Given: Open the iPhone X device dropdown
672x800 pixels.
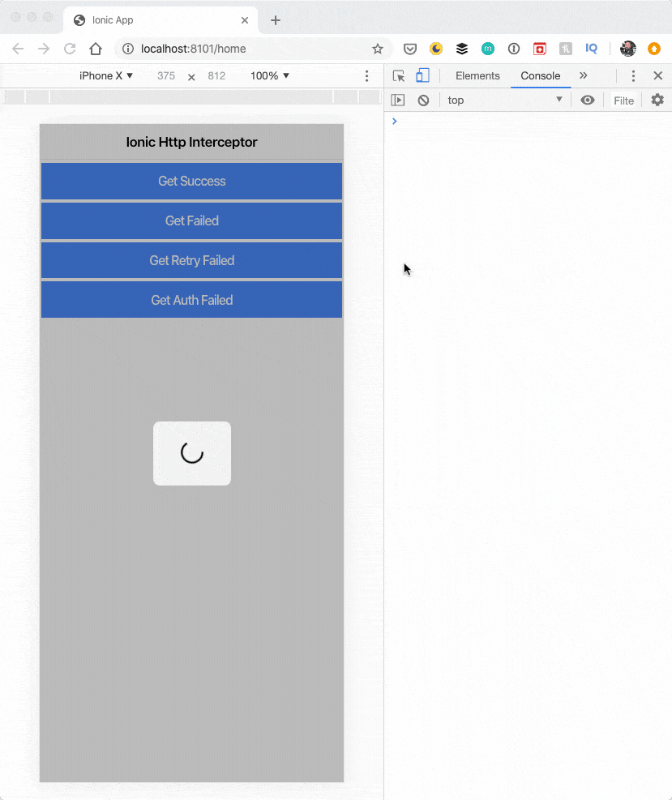Looking at the screenshot, I should click(106, 75).
